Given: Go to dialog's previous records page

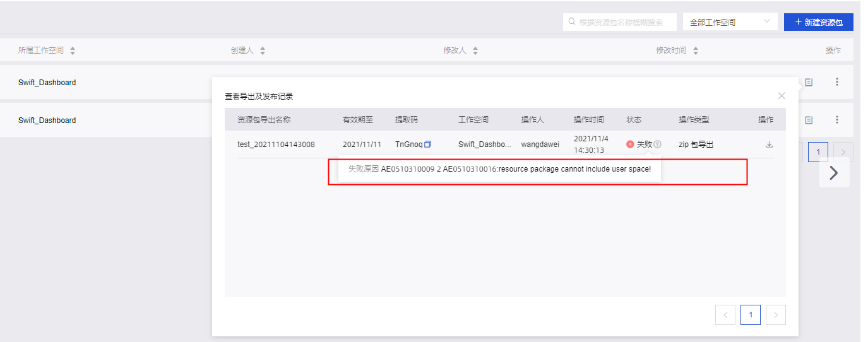Looking at the screenshot, I should (725, 315).
